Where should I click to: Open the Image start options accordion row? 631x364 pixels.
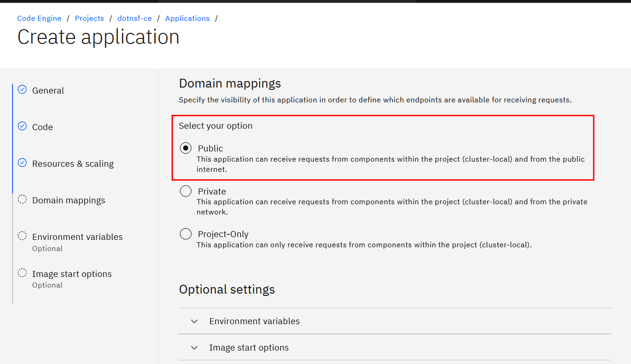[x=249, y=348]
